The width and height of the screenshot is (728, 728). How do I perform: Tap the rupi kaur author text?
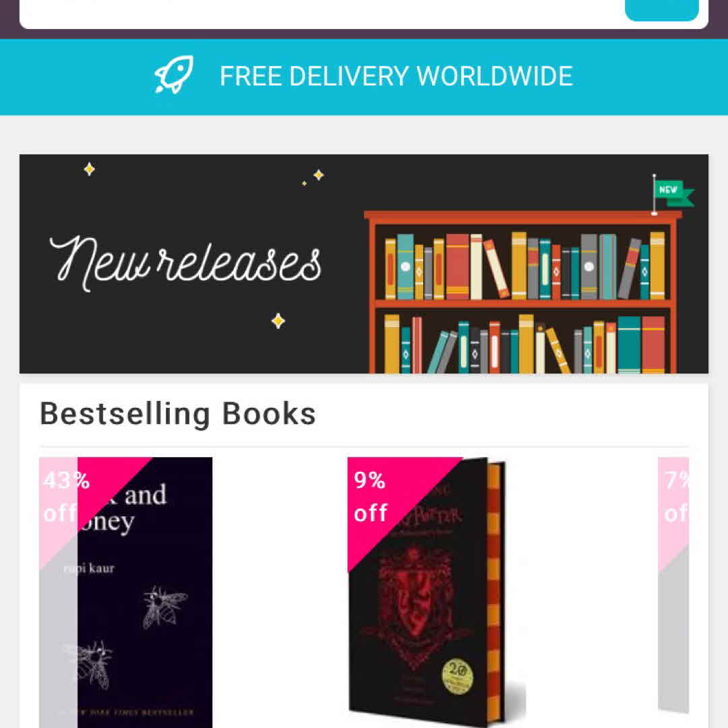(89, 569)
